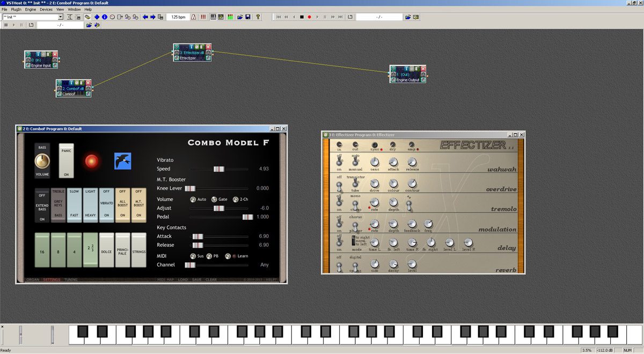Click the blue diamond toolbar icon
644x354 pixels.
click(97, 17)
